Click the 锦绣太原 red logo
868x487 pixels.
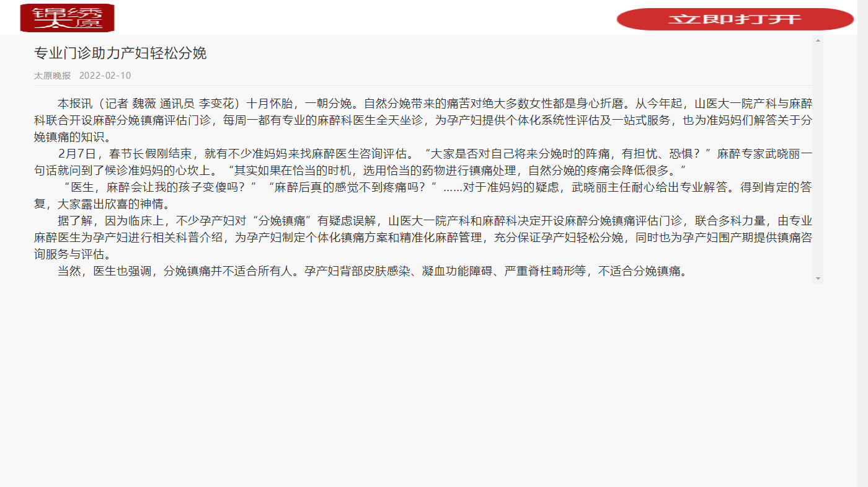68,17
